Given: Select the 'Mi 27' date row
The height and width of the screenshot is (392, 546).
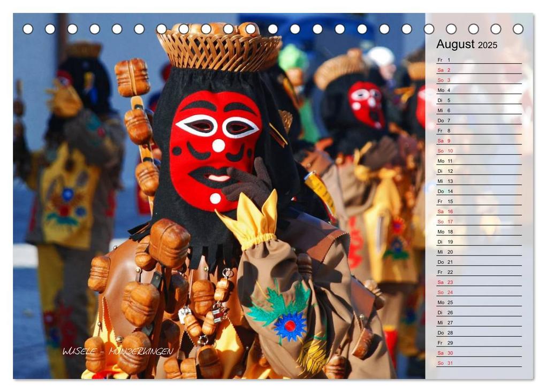Looking at the screenshot, I should coord(479,322).
